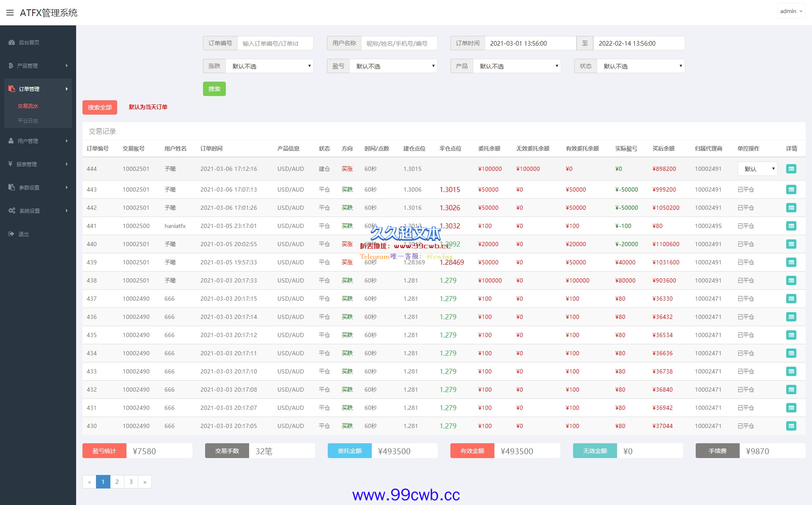Open the 涨跌 dropdown filter
The height and width of the screenshot is (505, 812).
[x=270, y=66]
